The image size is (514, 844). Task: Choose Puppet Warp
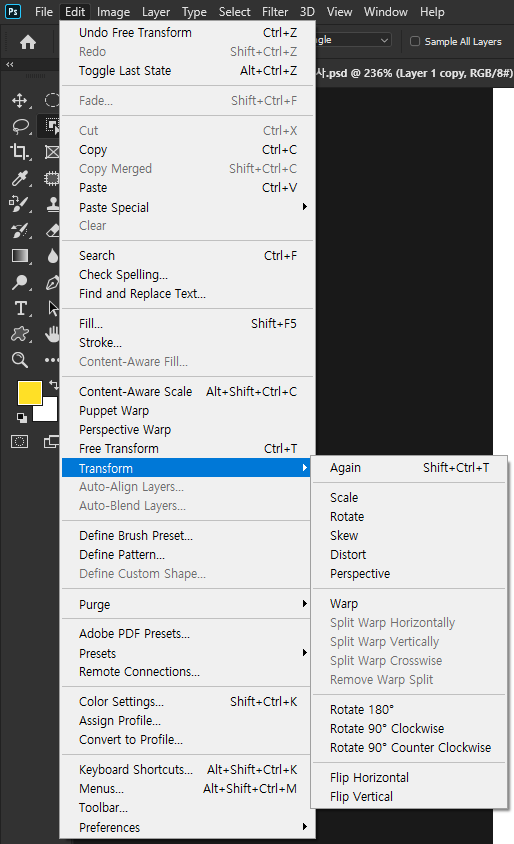188,411
